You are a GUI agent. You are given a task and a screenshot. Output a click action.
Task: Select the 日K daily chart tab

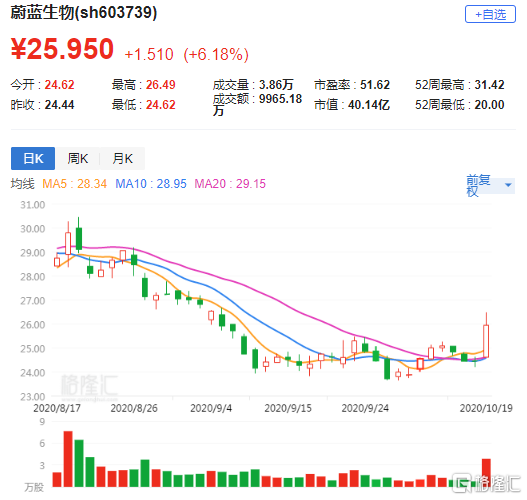33,158
